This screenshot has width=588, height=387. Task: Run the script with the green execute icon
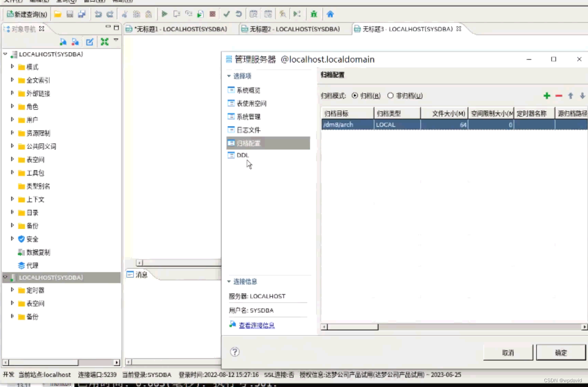pyautogui.click(x=164, y=14)
